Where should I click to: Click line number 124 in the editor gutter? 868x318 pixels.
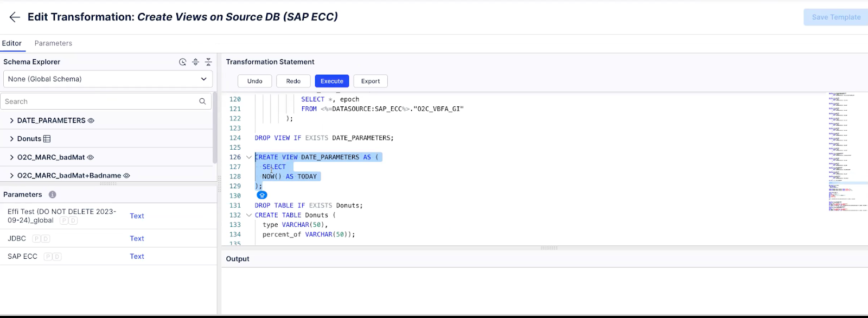coord(235,138)
